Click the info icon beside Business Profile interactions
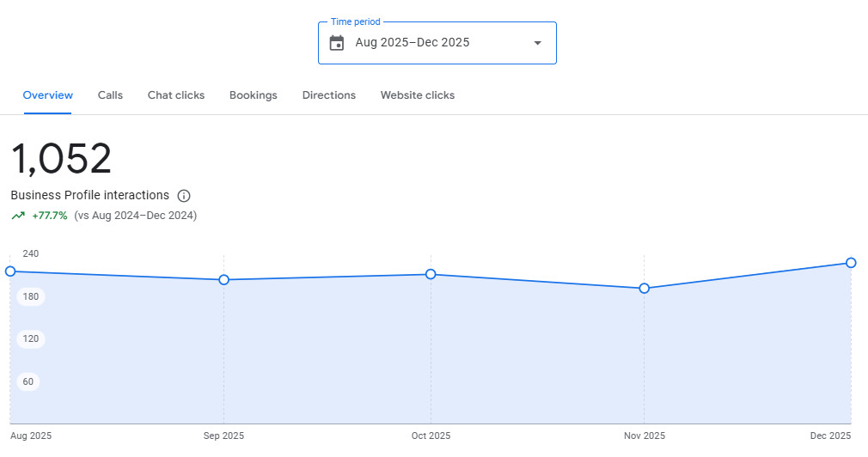The width and height of the screenshot is (868, 457). [184, 196]
